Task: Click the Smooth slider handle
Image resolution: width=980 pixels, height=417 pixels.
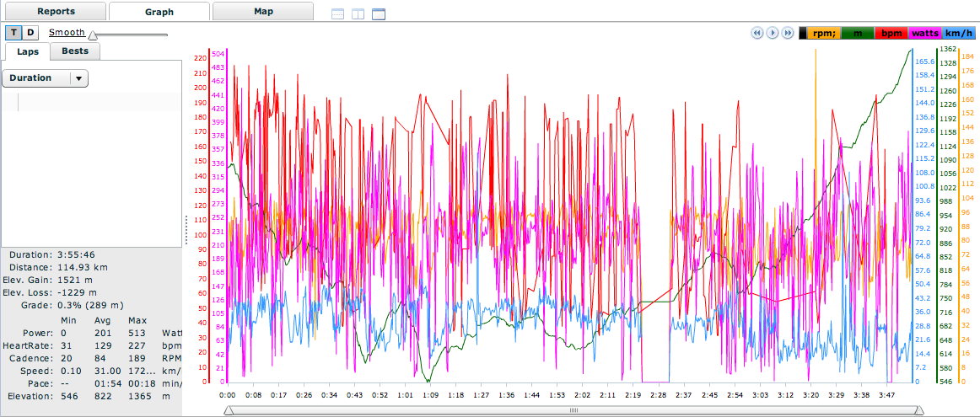Action: 92,35
